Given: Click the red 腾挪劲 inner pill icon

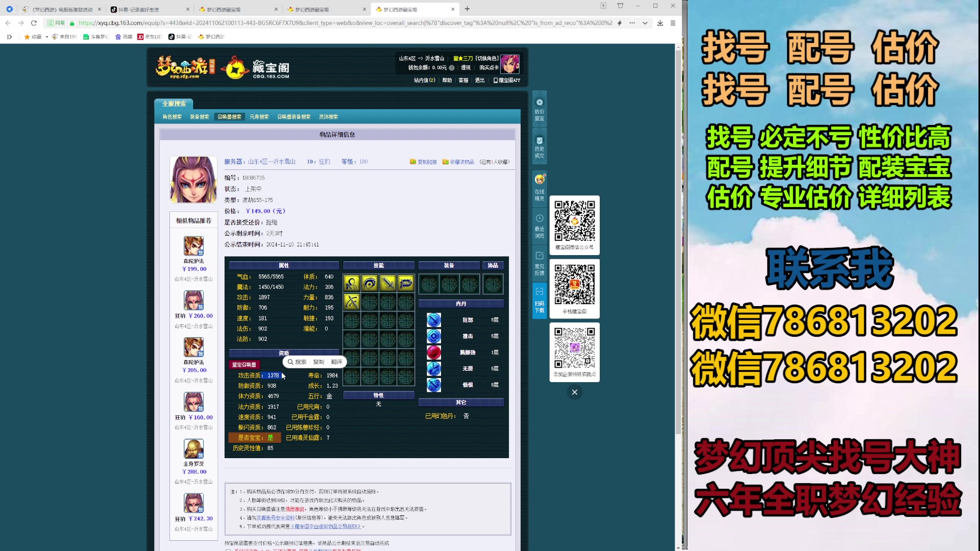Looking at the screenshot, I should (434, 353).
